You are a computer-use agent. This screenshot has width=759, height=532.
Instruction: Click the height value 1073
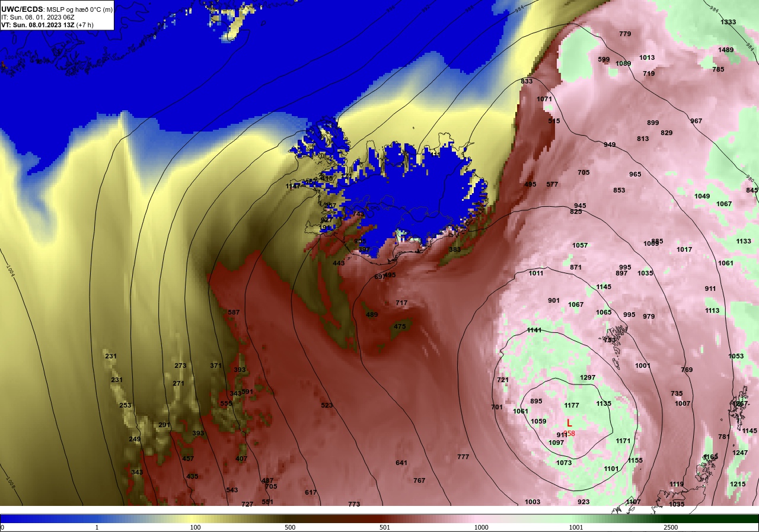click(564, 463)
